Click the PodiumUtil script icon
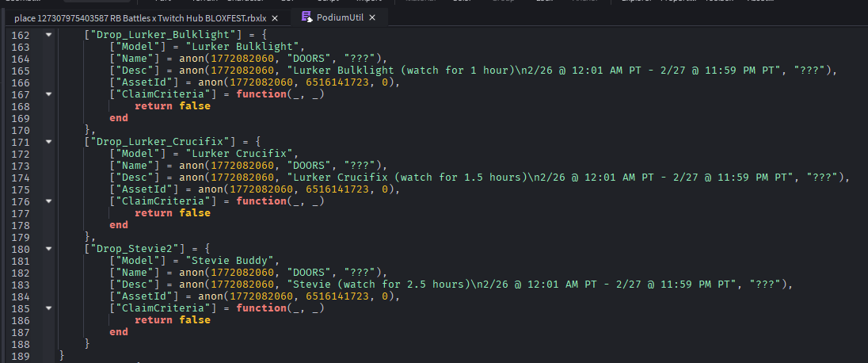 point(306,17)
